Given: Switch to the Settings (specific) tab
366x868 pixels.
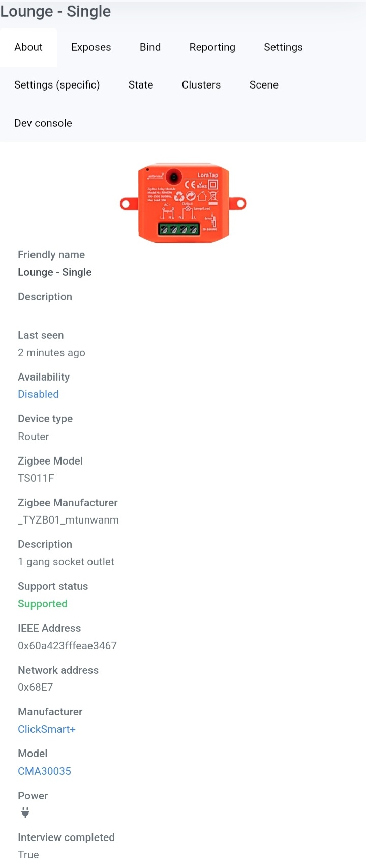Looking at the screenshot, I should pos(57,85).
